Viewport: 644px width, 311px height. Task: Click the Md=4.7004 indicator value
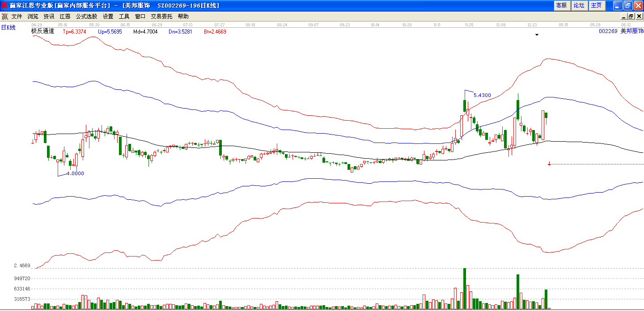click(145, 32)
